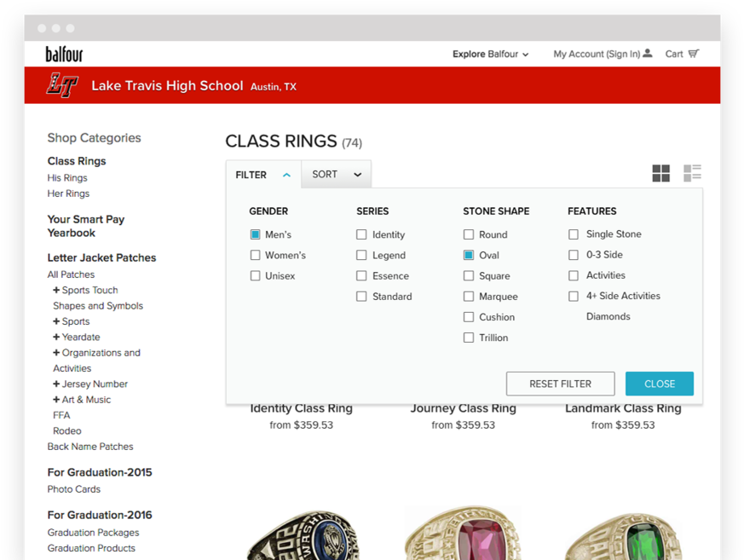Open FFA patches link
The width and height of the screenshot is (744, 560).
click(x=61, y=415)
